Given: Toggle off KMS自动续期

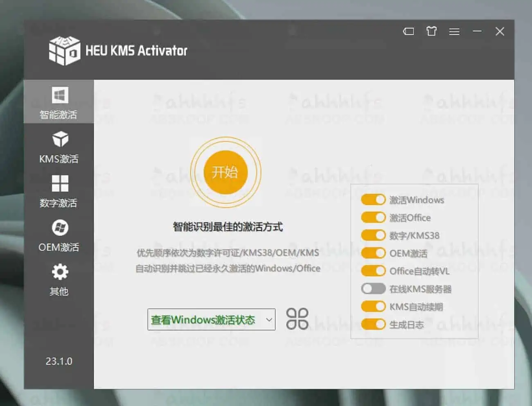Looking at the screenshot, I should click(373, 306).
